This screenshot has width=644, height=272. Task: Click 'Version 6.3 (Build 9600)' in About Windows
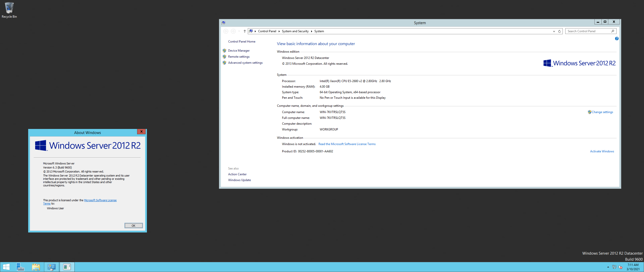tap(57, 167)
